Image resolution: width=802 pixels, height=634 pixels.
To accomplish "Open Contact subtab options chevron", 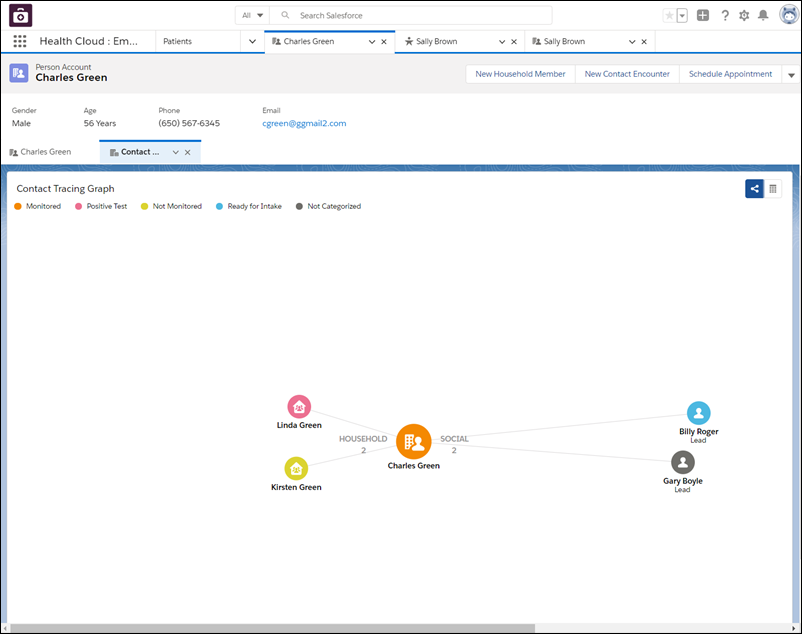I will pyautogui.click(x=175, y=152).
